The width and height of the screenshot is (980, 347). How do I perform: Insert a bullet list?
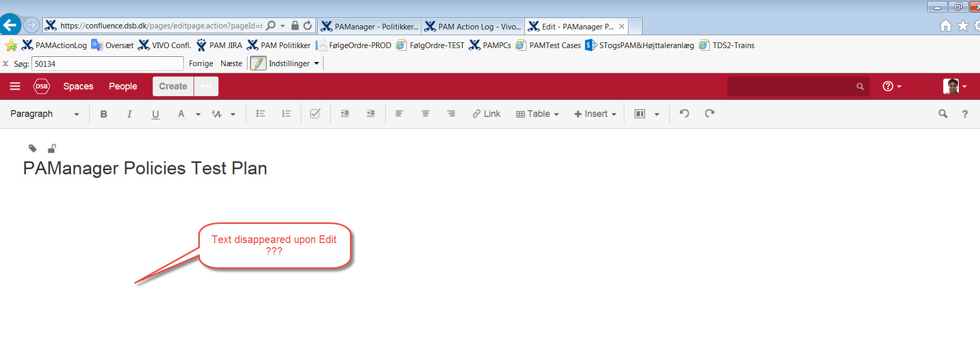(260, 114)
